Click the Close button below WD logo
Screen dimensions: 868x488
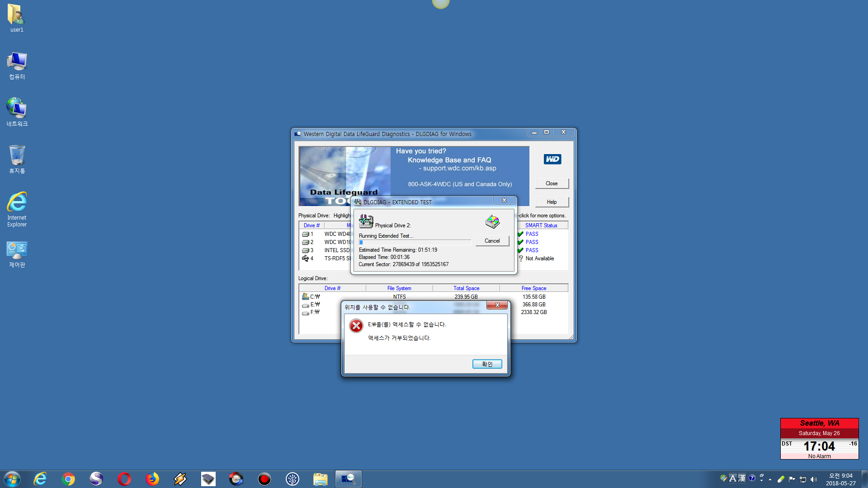point(552,183)
